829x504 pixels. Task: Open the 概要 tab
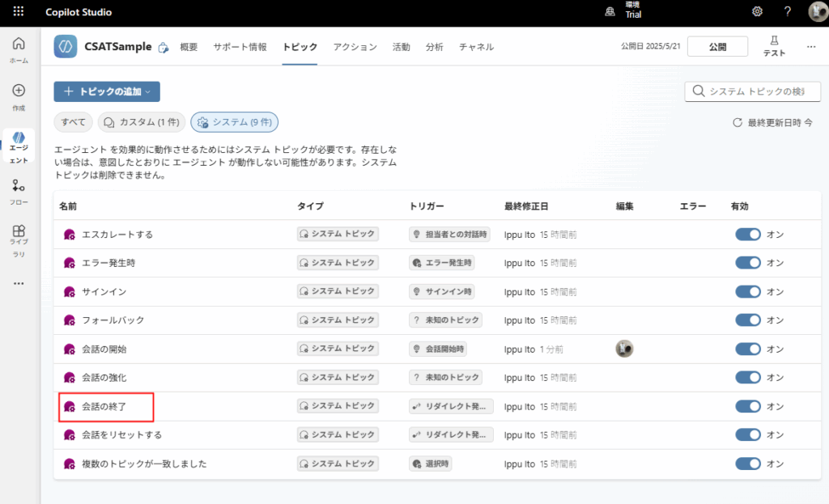(189, 47)
